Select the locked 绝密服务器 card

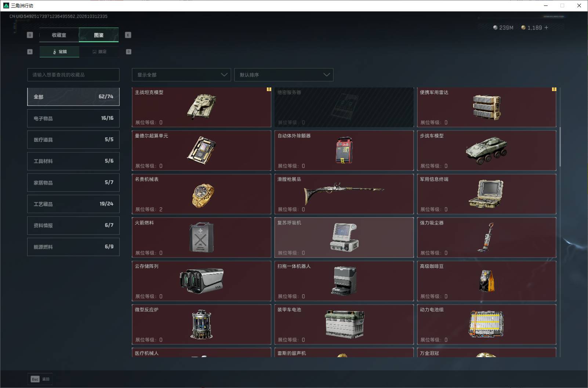pyautogui.click(x=344, y=107)
